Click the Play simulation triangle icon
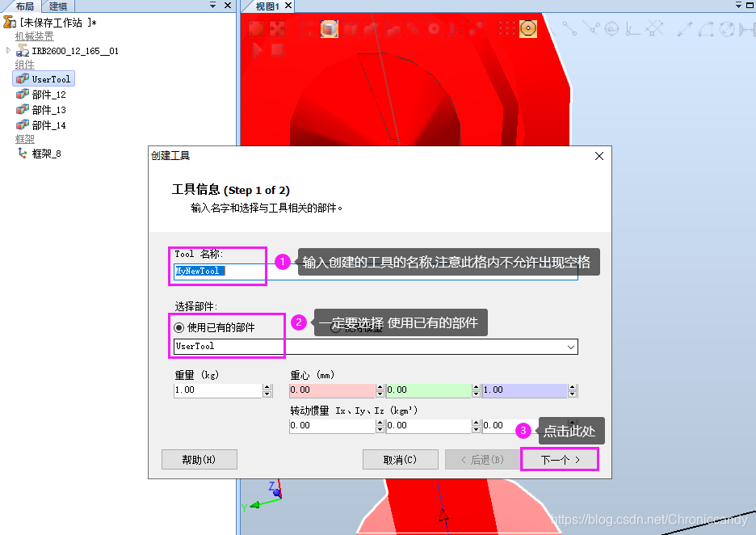The height and width of the screenshot is (535, 756). [x=257, y=49]
